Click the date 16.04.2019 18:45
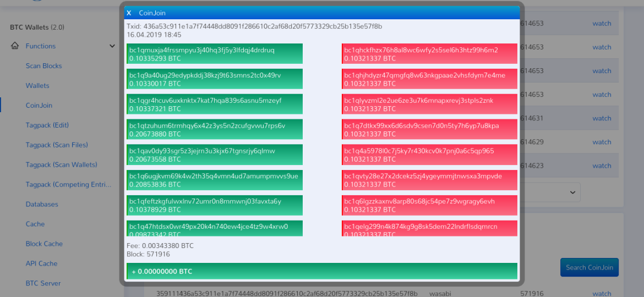Image resolution: width=644 pixels, height=297 pixels. coord(154,35)
